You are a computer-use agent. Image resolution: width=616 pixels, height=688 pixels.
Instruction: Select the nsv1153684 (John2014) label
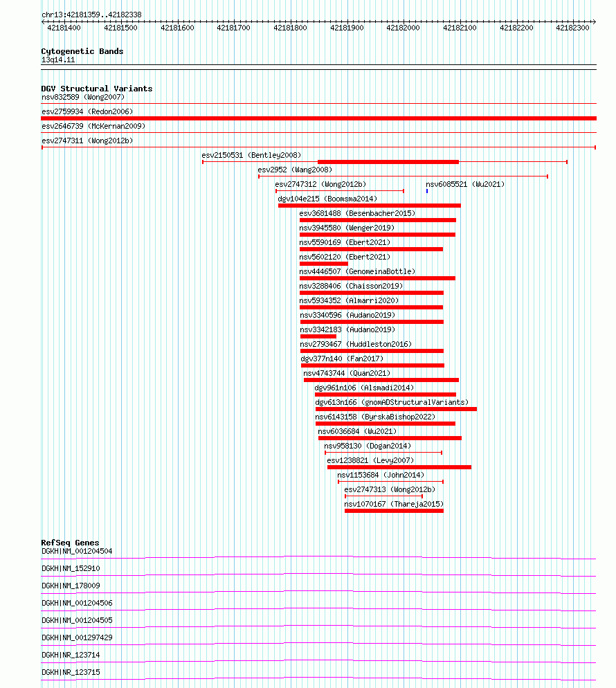tap(381, 475)
